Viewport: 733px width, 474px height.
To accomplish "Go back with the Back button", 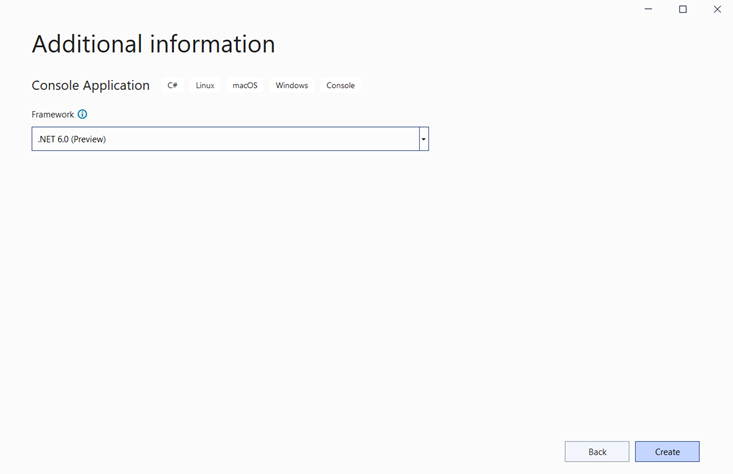I will pos(597,452).
